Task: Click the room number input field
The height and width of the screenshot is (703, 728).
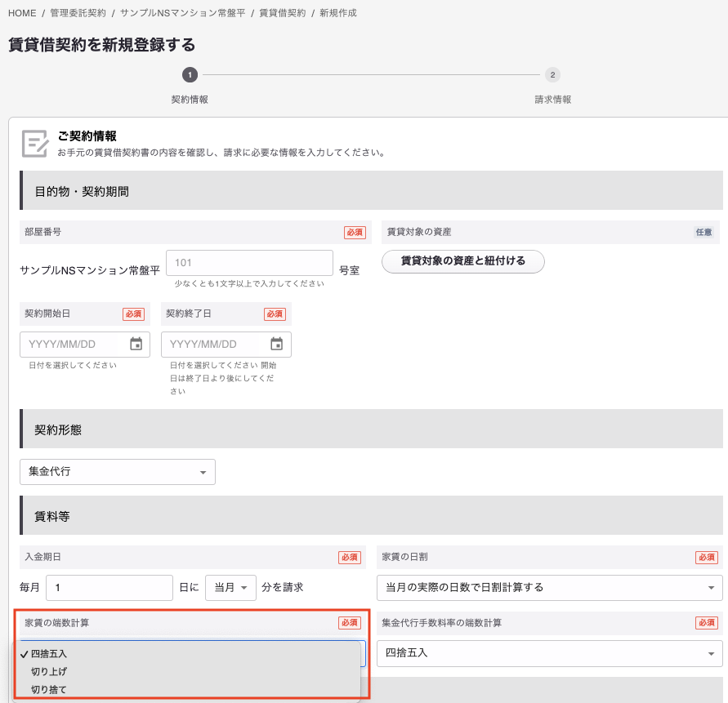Action: tap(249, 263)
